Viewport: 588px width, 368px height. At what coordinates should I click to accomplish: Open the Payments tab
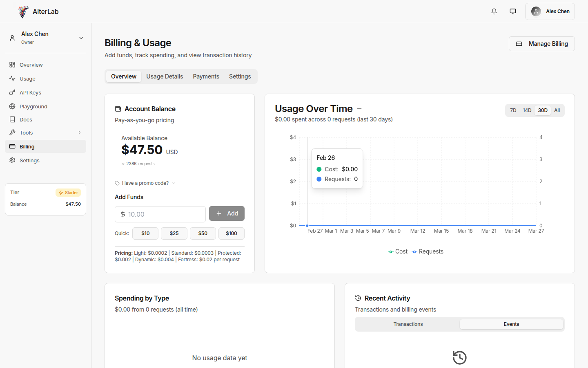pos(206,76)
